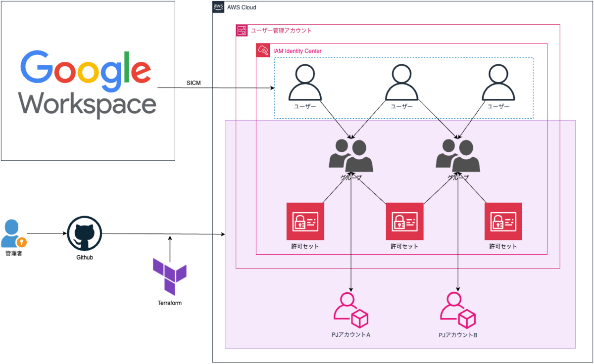Select the middle ユーザー person icon
The width and height of the screenshot is (594, 364).
tap(401, 83)
